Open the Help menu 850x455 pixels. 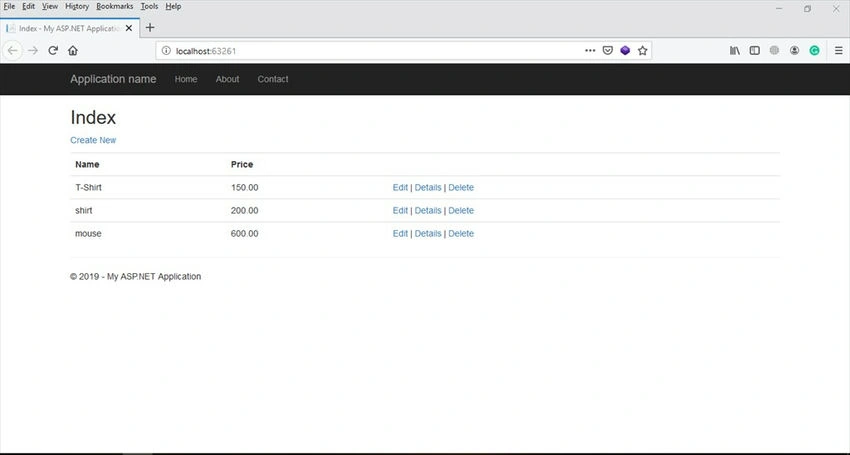click(x=173, y=7)
